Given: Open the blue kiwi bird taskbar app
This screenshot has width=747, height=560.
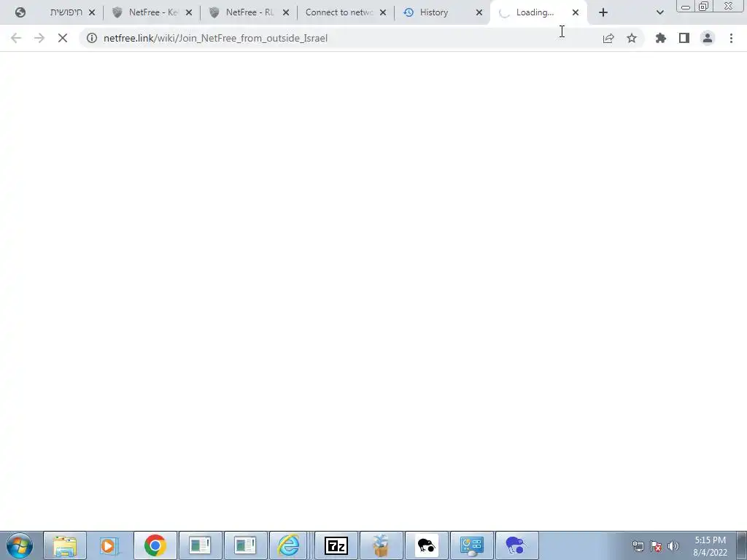Looking at the screenshot, I should [x=517, y=545].
